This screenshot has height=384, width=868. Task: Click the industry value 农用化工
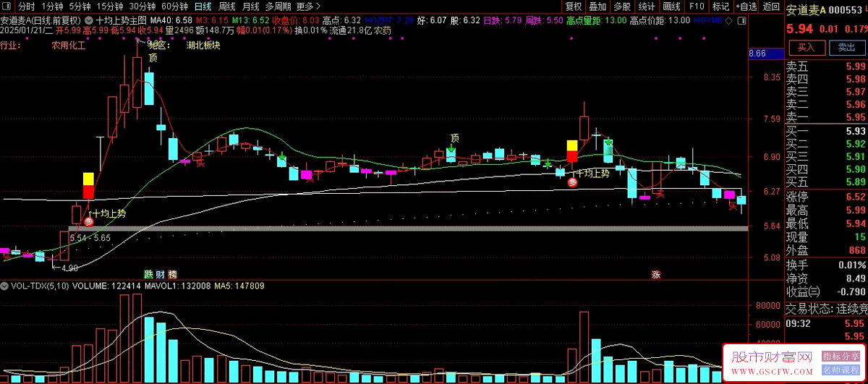coord(68,46)
